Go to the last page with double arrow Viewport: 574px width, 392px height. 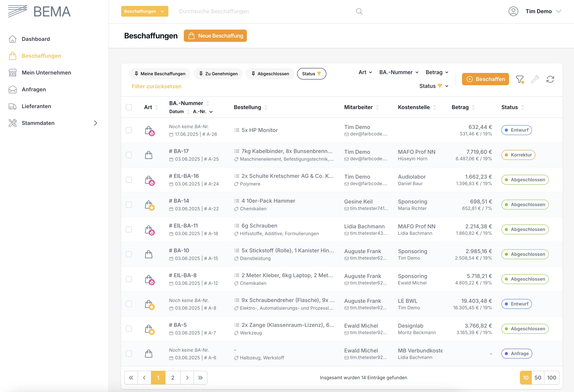click(200, 378)
